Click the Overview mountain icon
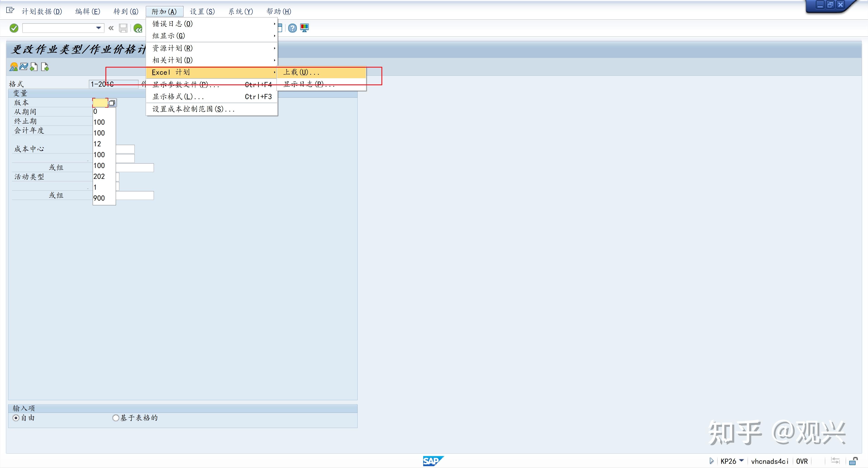This screenshot has height=468, width=868. pos(14,67)
